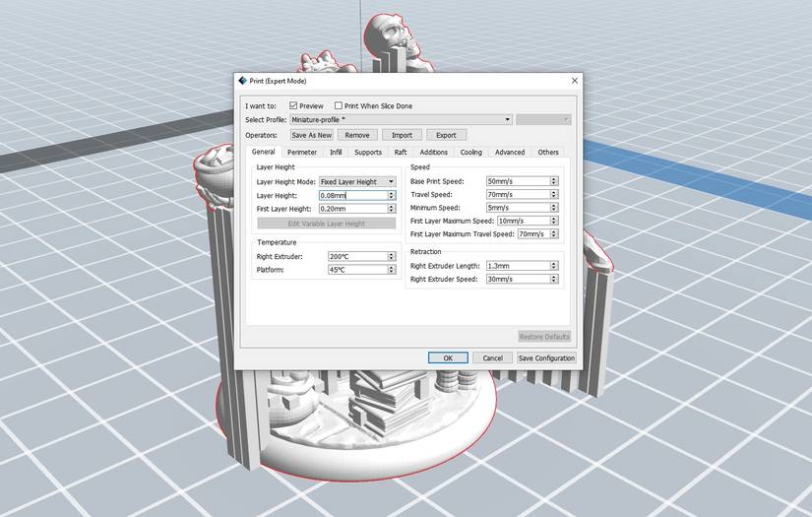Click the Export profile button
The image size is (812, 517).
pyautogui.click(x=446, y=135)
